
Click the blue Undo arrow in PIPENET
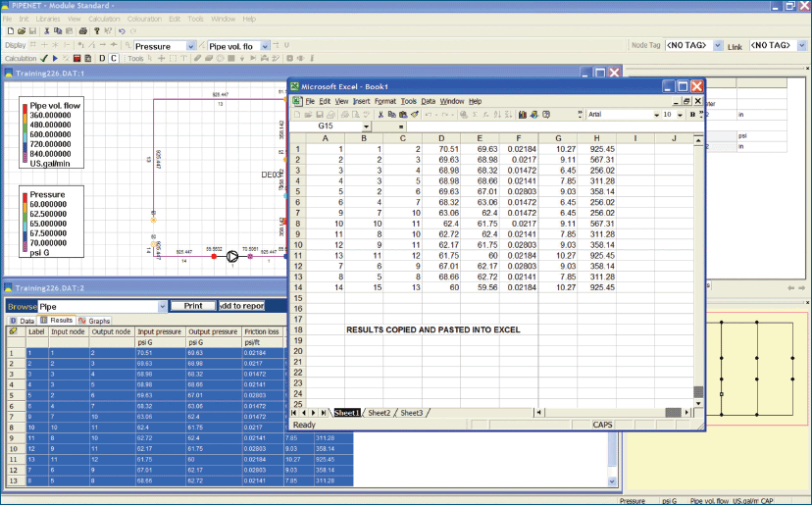click(122, 31)
